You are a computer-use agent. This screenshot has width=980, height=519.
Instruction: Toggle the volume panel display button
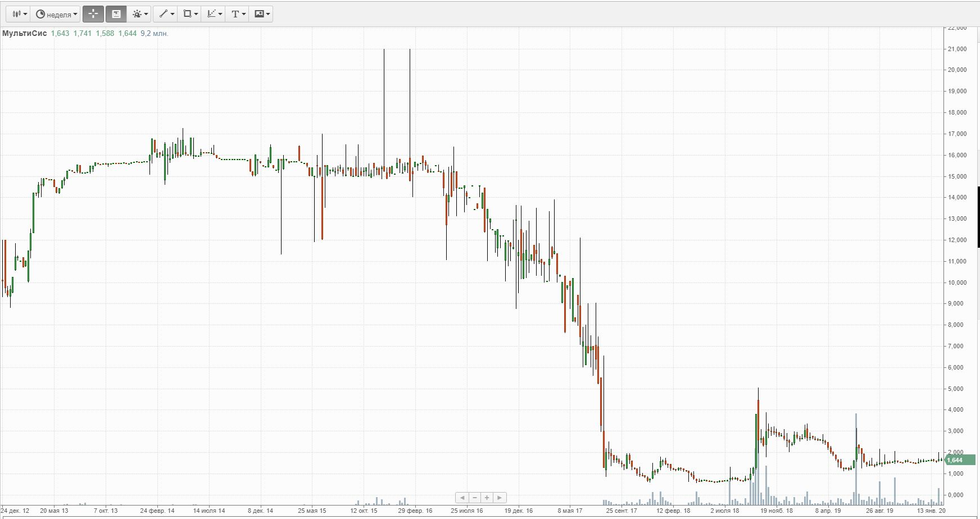tap(116, 14)
